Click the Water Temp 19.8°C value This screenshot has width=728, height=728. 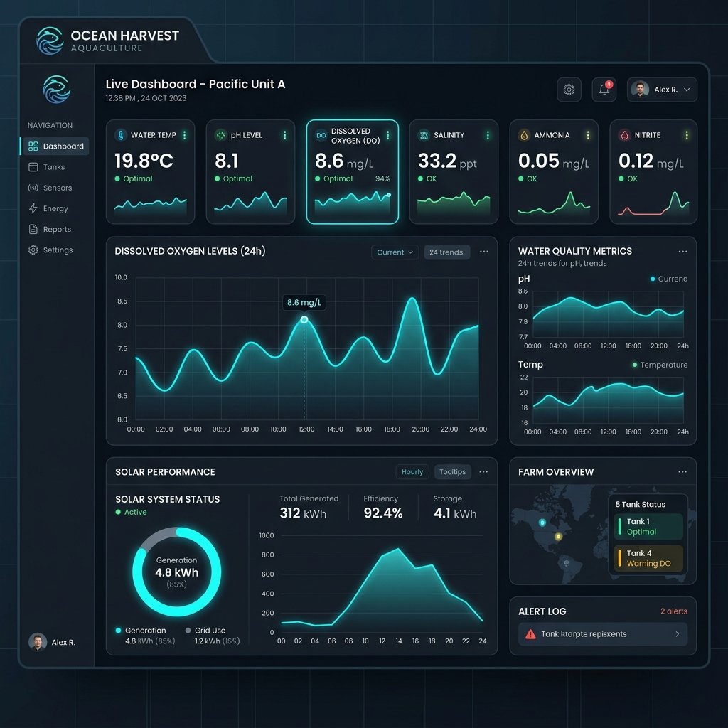click(x=144, y=161)
